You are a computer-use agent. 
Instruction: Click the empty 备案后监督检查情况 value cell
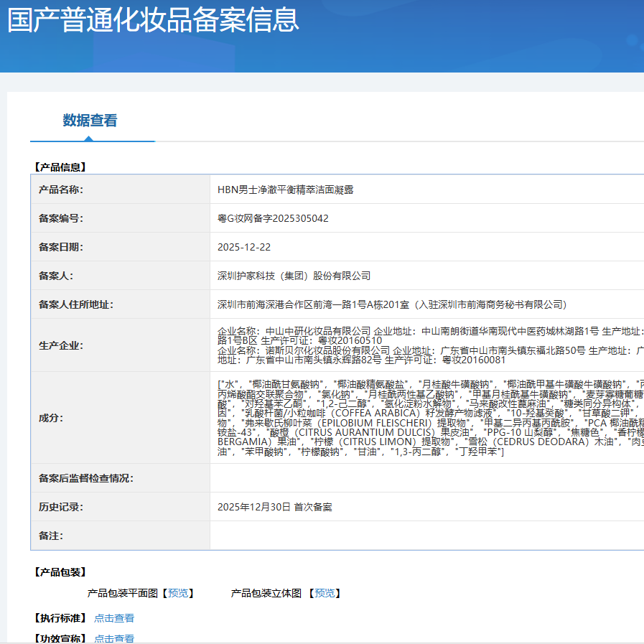[x=426, y=478]
